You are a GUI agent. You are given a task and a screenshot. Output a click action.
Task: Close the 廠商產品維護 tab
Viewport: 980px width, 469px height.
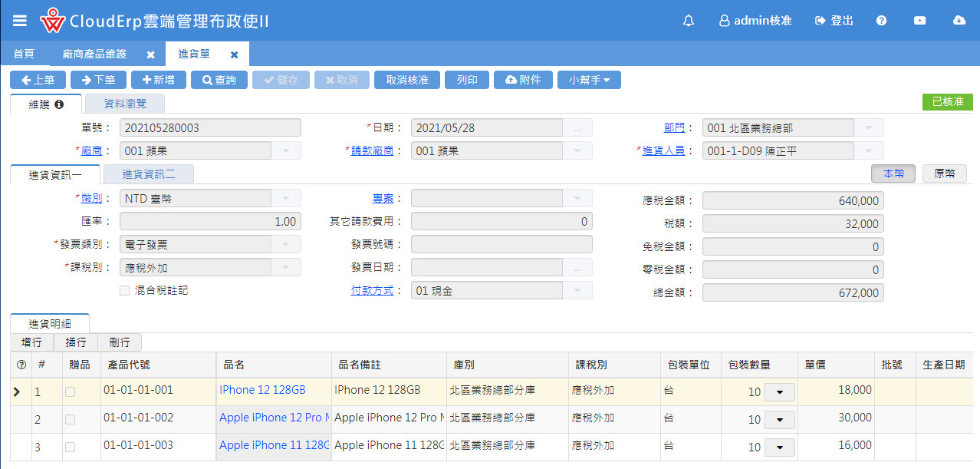click(x=151, y=54)
